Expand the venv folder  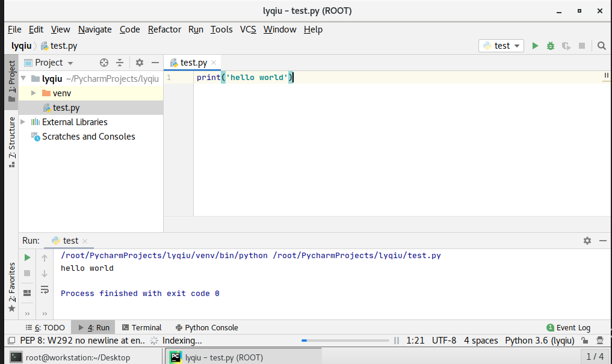point(34,93)
